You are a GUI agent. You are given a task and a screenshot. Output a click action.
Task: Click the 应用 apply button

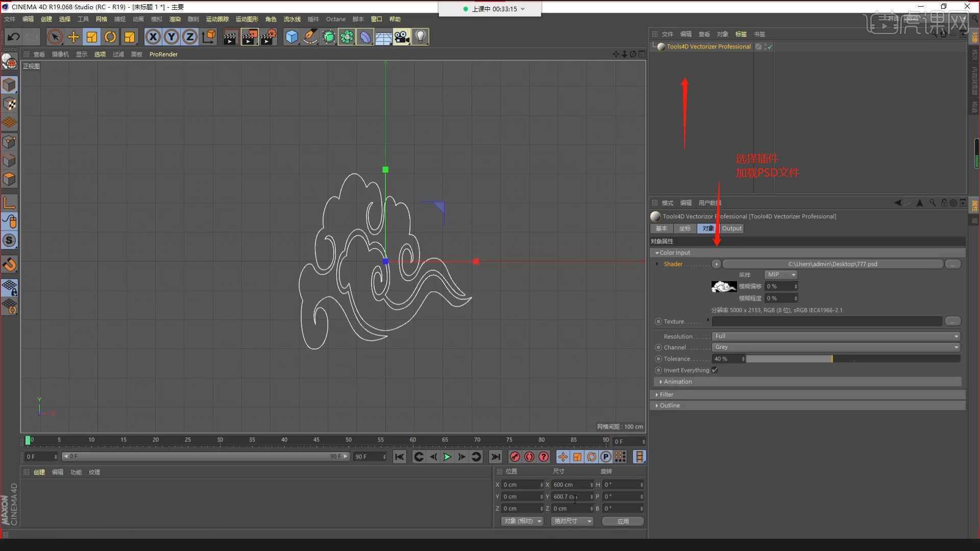[623, 521]
